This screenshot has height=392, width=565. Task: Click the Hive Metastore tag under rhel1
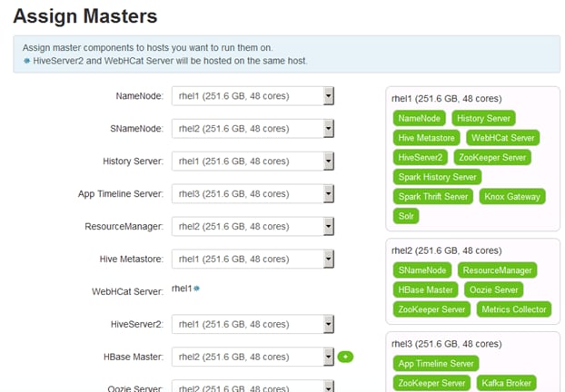(426, 138)
